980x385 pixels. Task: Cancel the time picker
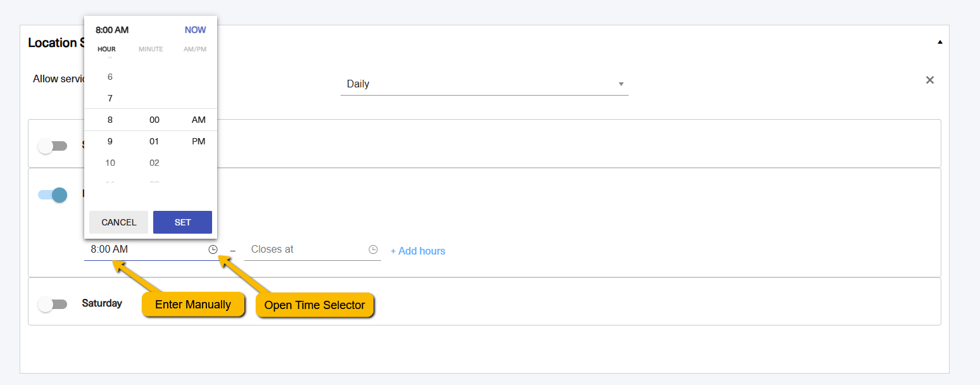118,222
